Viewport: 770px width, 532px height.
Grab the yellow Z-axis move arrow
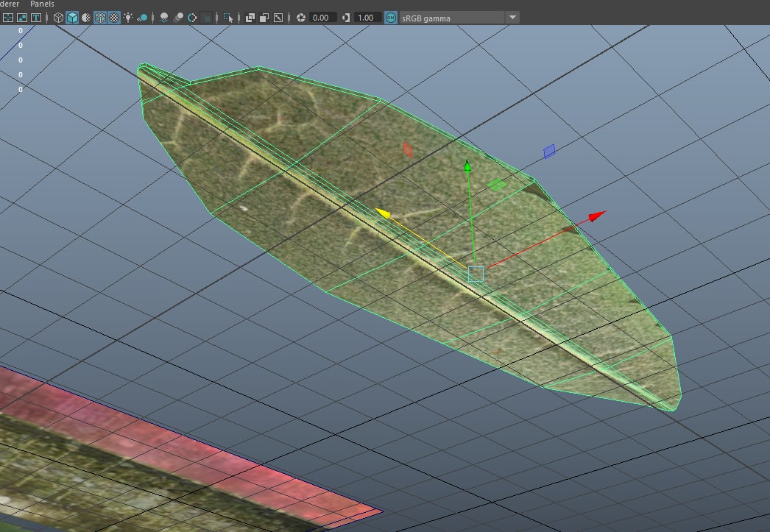pyautogui.click(x=383, y=213)
